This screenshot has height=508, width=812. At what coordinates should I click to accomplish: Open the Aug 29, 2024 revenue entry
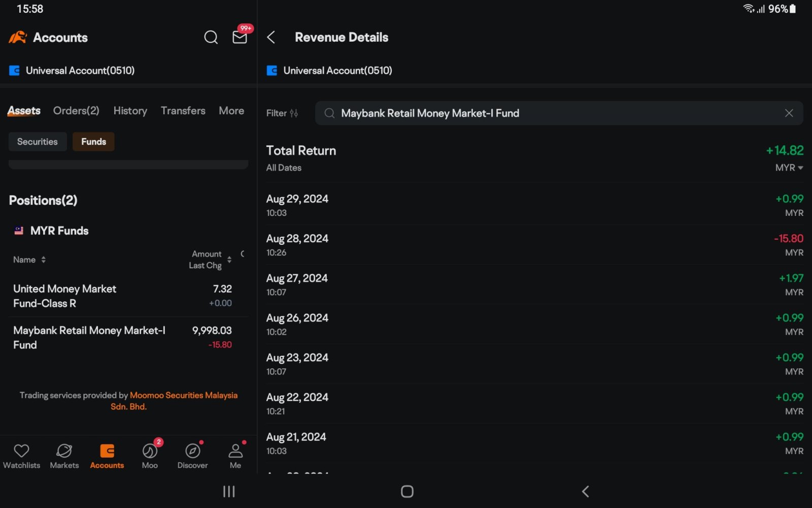535,205
